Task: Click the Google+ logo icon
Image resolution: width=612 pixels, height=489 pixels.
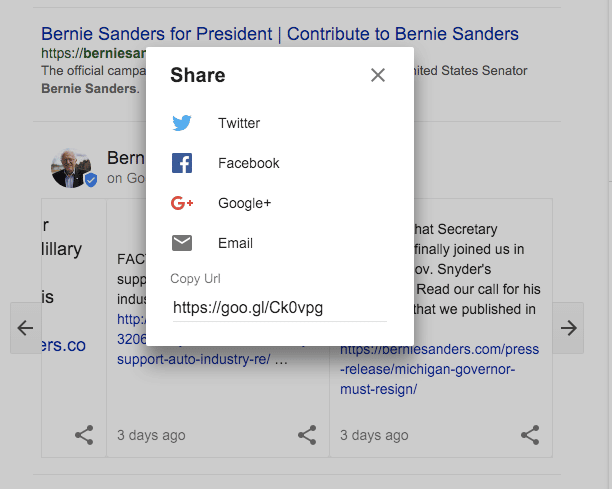Action: tap(182, 203)
